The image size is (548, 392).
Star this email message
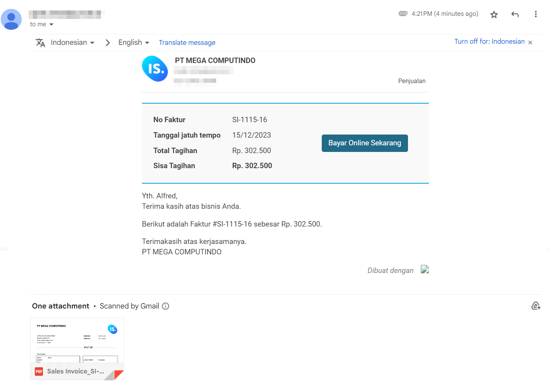[494, 15]
